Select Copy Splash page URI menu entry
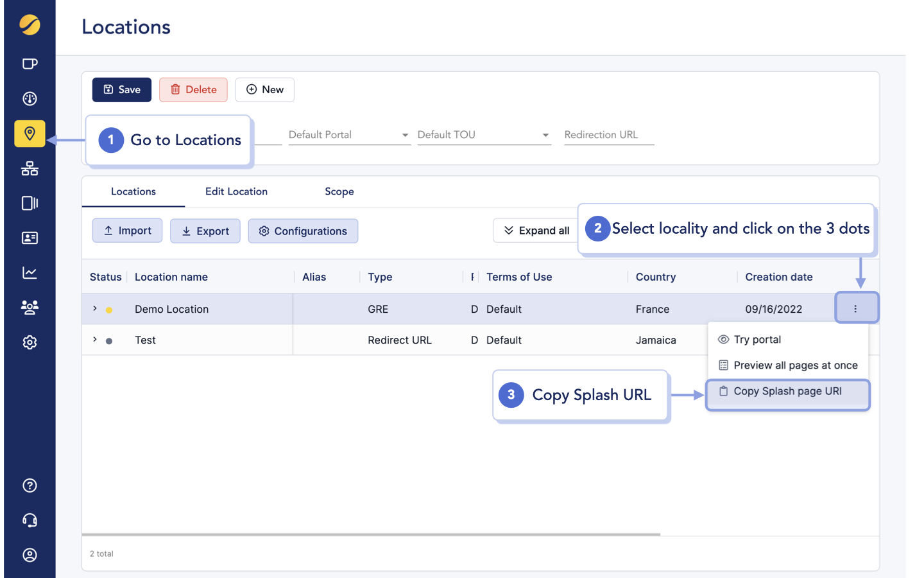Image resolution: width=924 pixels, height=578 pixels. pos(787,390)
